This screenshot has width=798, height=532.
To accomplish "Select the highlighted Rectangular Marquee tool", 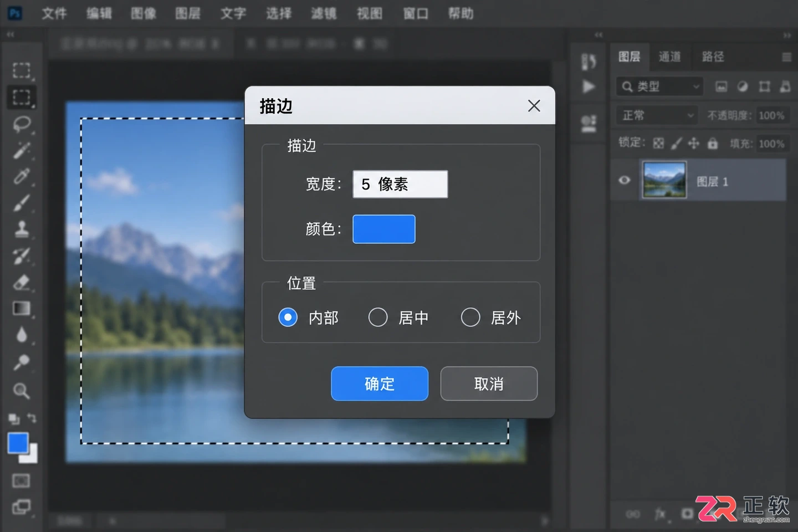I will [22, 97].
